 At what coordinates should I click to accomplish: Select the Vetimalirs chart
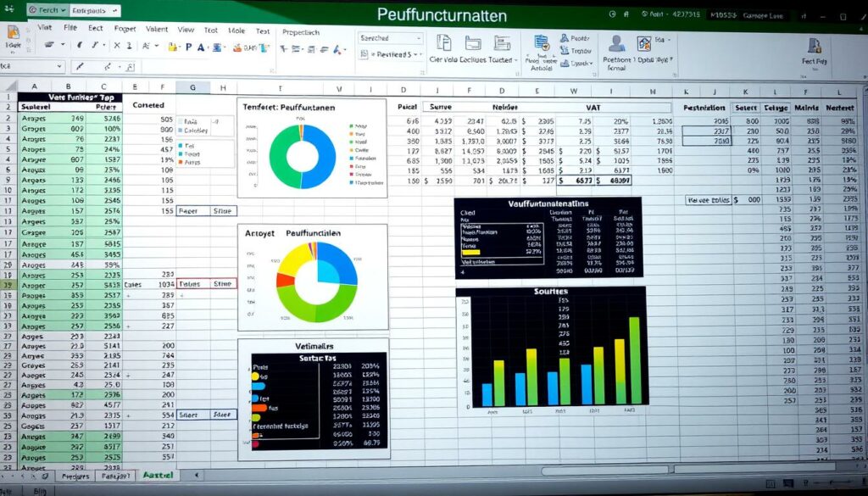click(314, 398)
